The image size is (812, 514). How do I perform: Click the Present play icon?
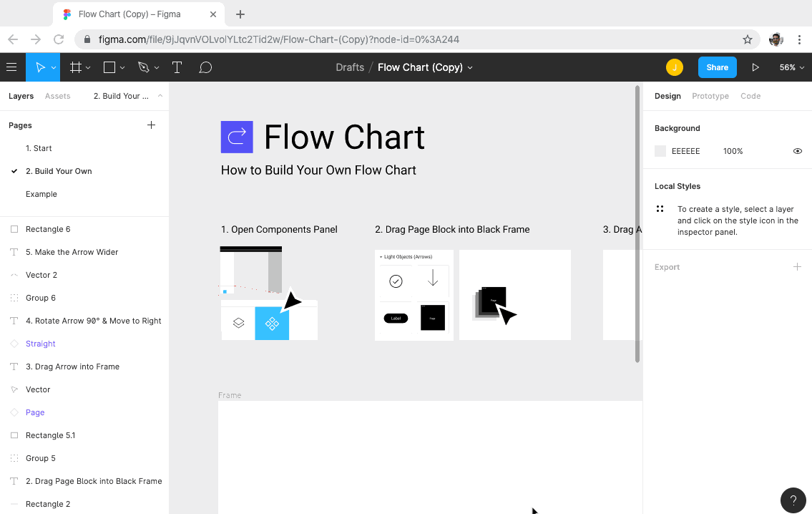(755, 67)
